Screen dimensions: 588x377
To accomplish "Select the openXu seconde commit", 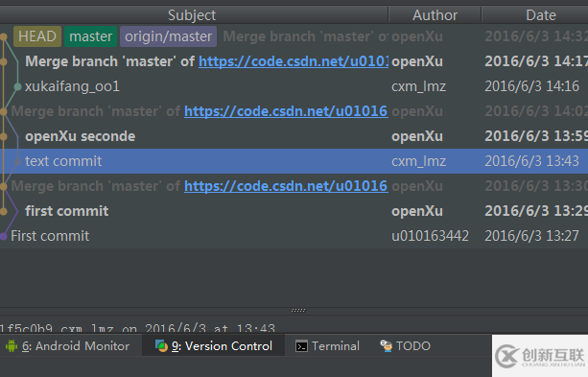I will click(294, 136).
